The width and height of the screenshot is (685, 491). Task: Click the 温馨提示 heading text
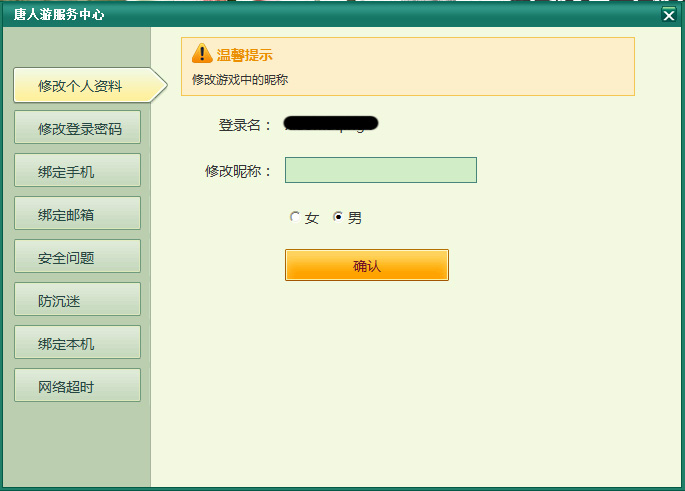tap(245, 55)
